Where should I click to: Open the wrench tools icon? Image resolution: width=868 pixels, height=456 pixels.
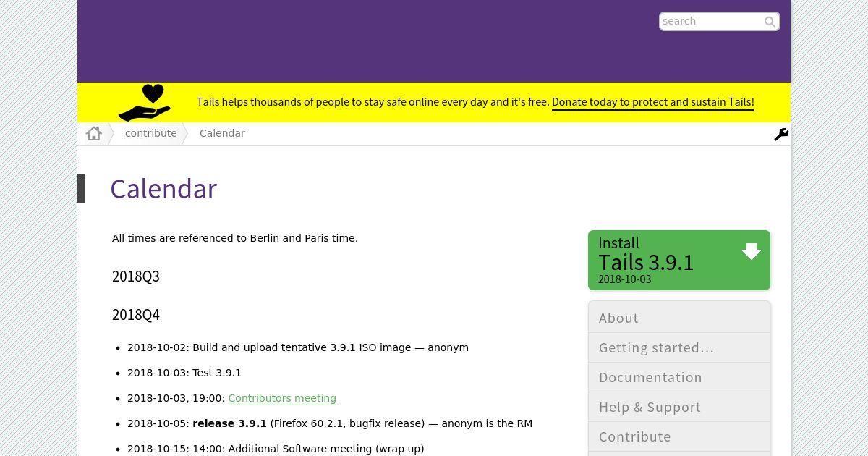[x=781, y=135]
